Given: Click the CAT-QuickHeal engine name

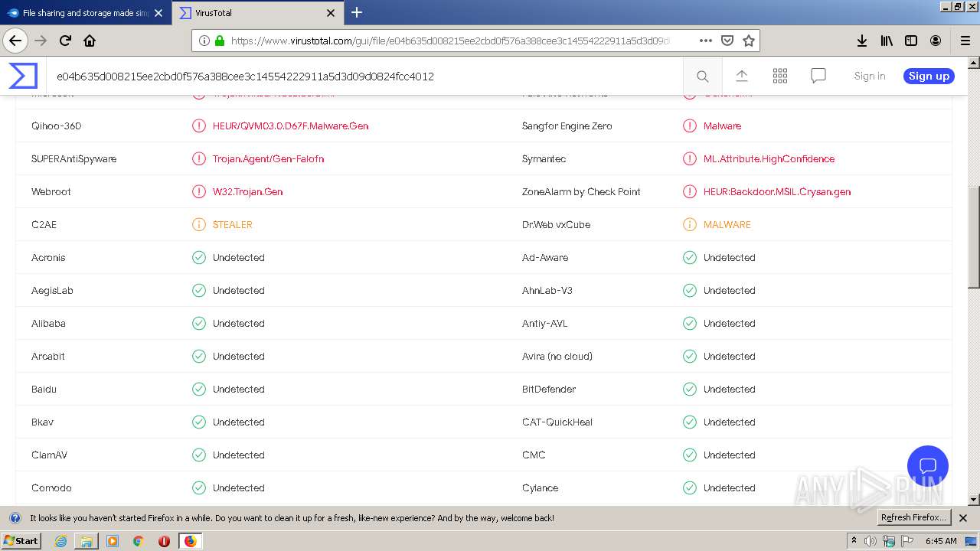Looking at the screenshot, I should (x=557, y=422).
